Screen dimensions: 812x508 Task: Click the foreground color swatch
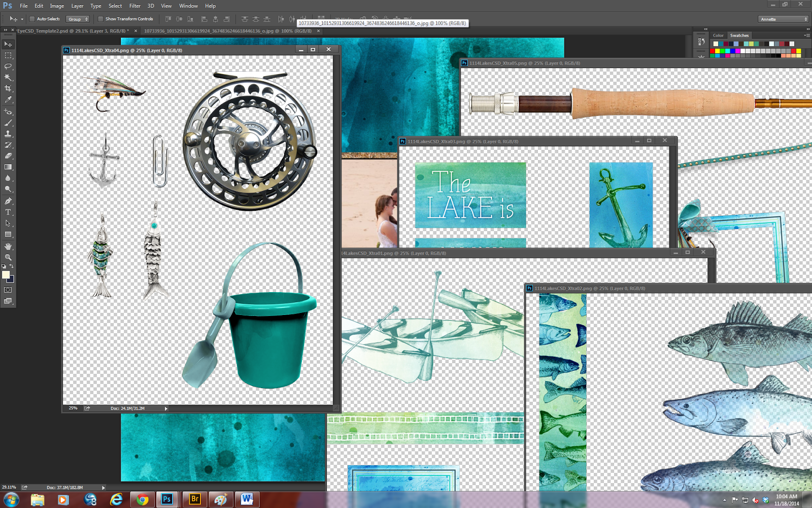pos(6,275)
